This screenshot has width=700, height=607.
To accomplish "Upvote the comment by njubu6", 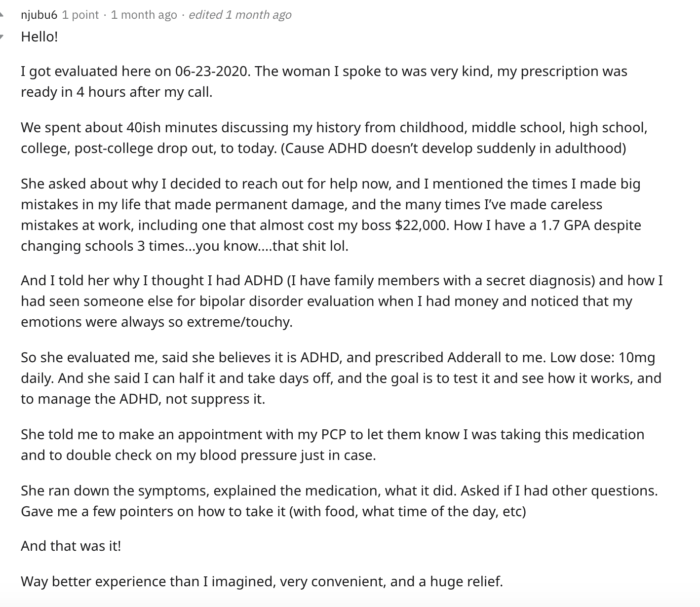I will point(1,15).
